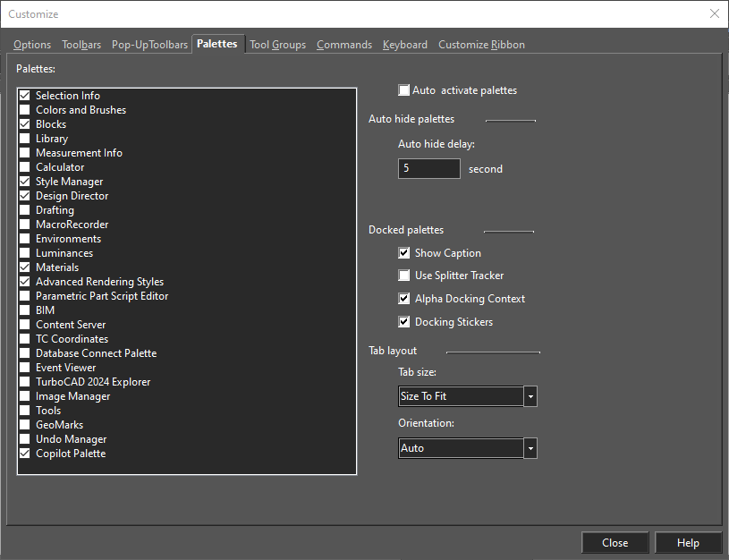Toggle the Auto activate palettes checkbox
Viewport: 729px width, 560px height.
tap(404, 89)
